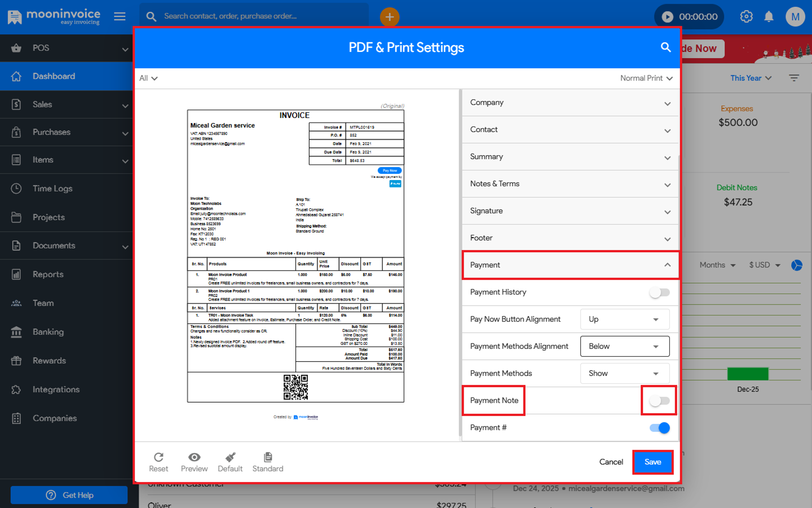Open Reports from the sidebar

click(48, 274)
